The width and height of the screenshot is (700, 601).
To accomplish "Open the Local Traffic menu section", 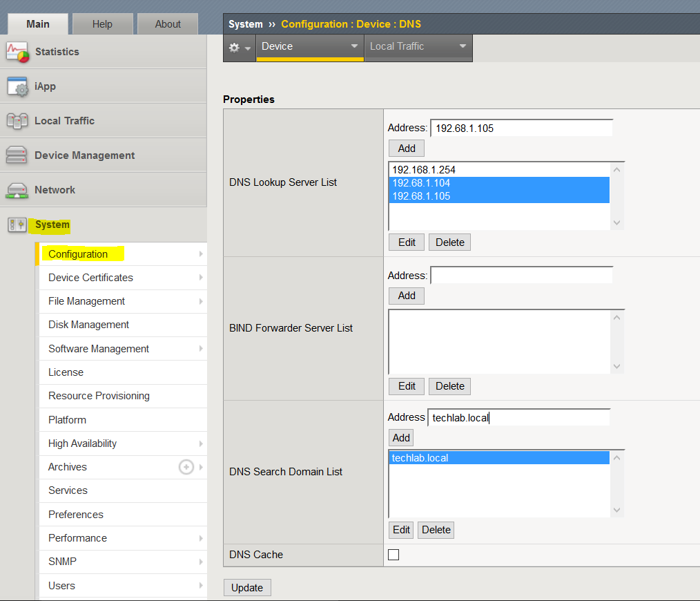I will click(x=103, y=121).
